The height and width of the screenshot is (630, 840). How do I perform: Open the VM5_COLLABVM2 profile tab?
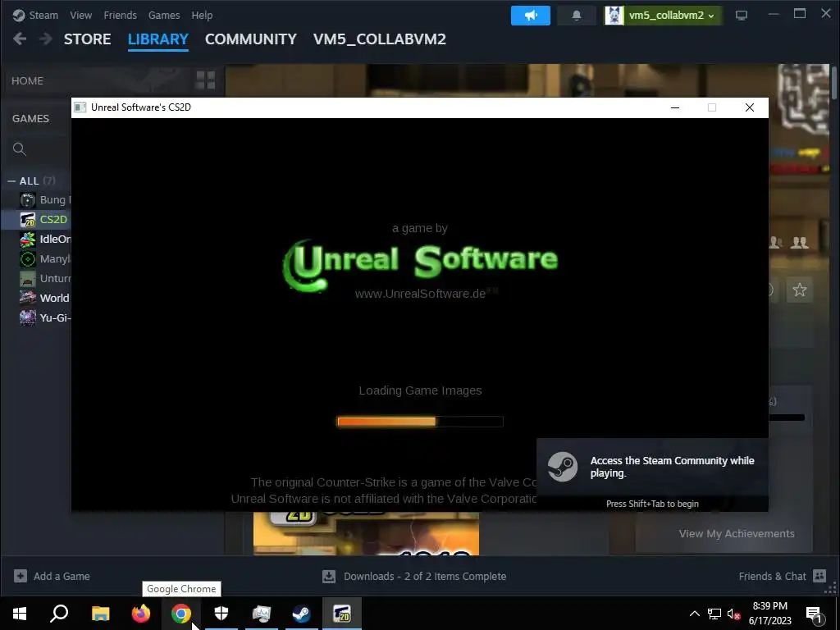coord(379,39)
